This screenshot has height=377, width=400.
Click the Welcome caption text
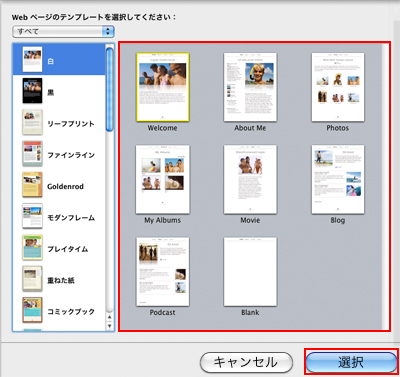click(x=162, y=128)
